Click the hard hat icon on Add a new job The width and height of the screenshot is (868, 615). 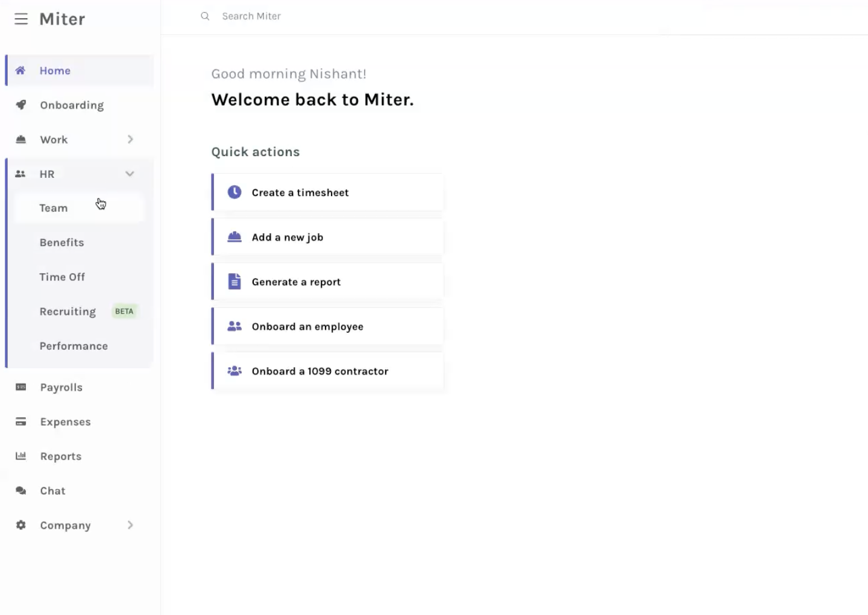(x=234, y=237)
